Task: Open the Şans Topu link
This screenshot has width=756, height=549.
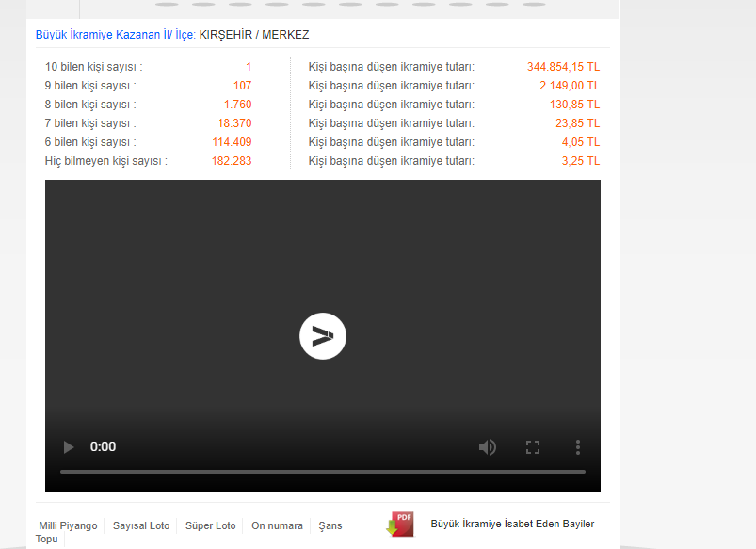Action: click(330, 525)
